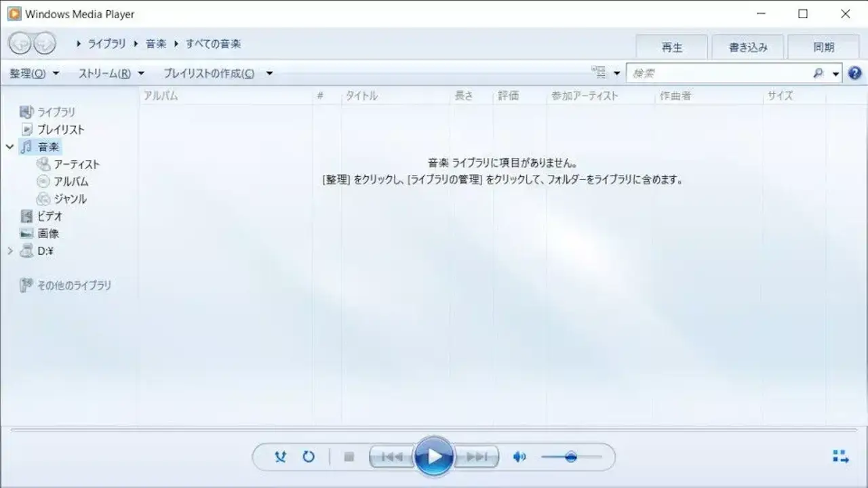The image size is (868, 488).
Task: Click 音楽 in the breadcrumb
Action: coord(156,43)
